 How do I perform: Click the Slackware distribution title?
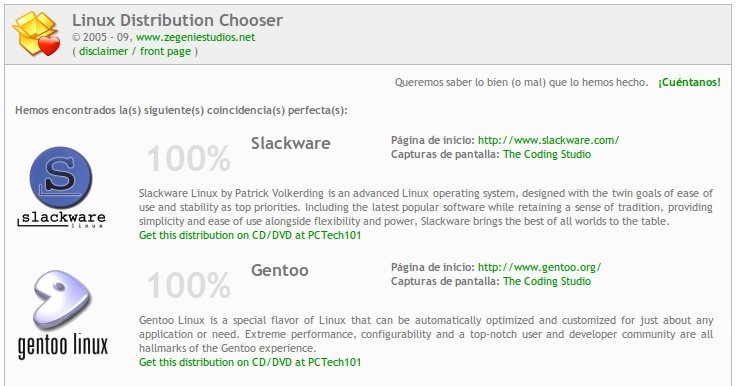click(291, 143)
